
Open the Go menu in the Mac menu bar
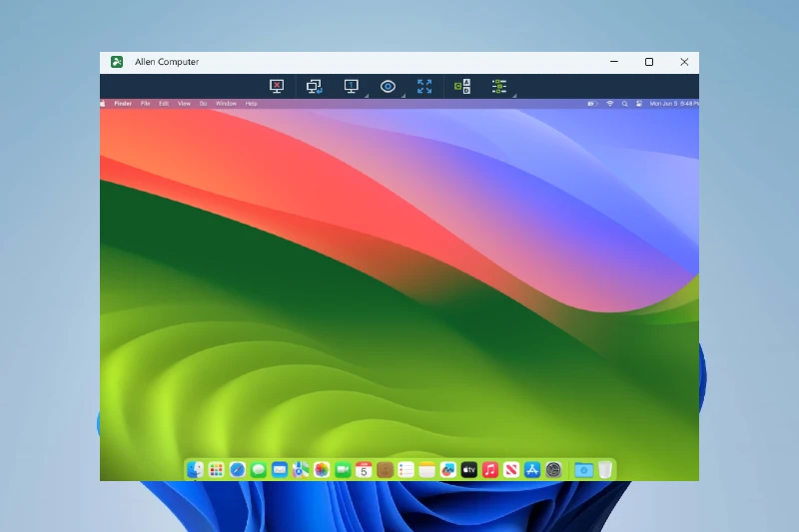pos(204,104)
